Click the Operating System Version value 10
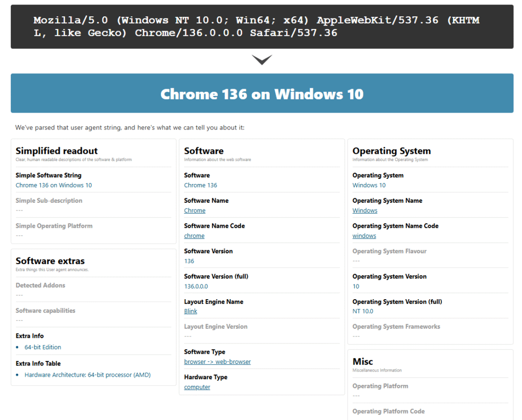This screenshot has height=420, width=522. click(356, 286)
